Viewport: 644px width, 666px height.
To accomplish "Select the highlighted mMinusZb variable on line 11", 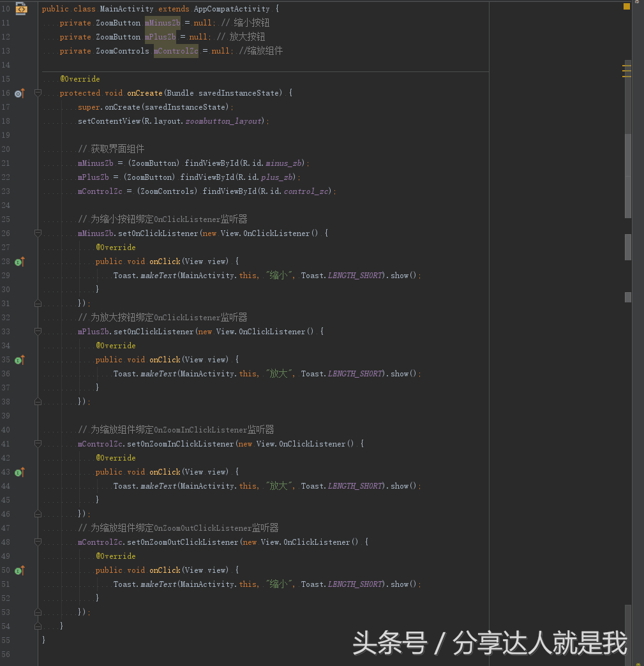I will (161, 22).
